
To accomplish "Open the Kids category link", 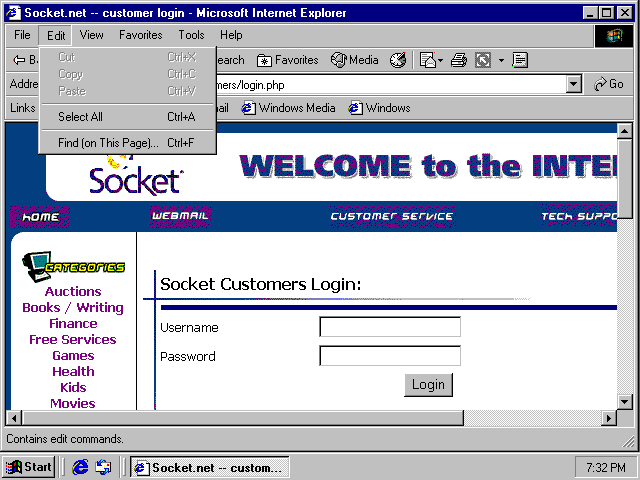I will [x=73, y=387].
